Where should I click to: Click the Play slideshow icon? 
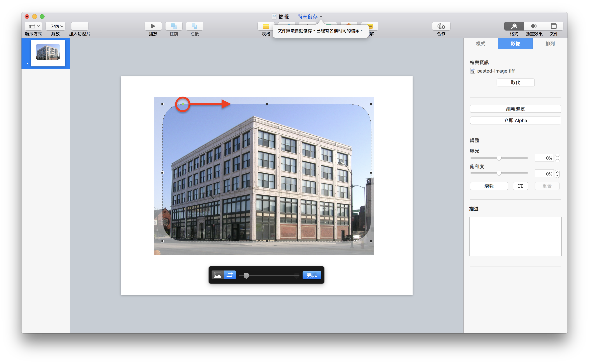(153, 26)
